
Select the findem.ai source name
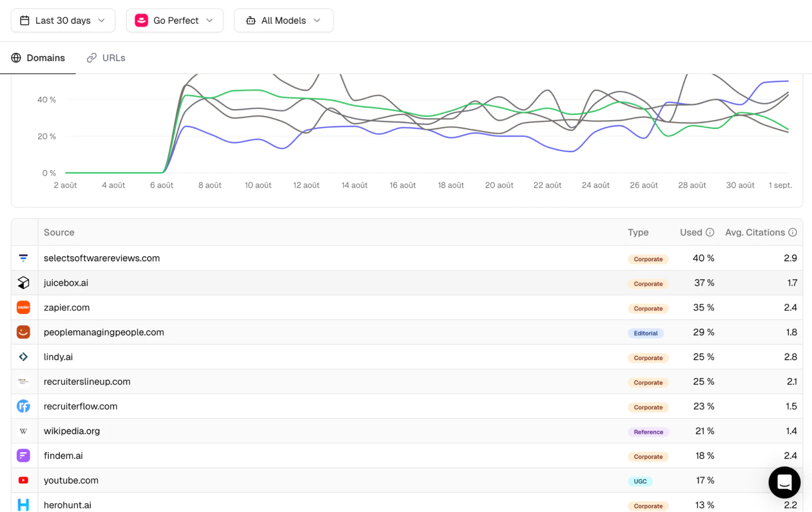pos(63,456)
